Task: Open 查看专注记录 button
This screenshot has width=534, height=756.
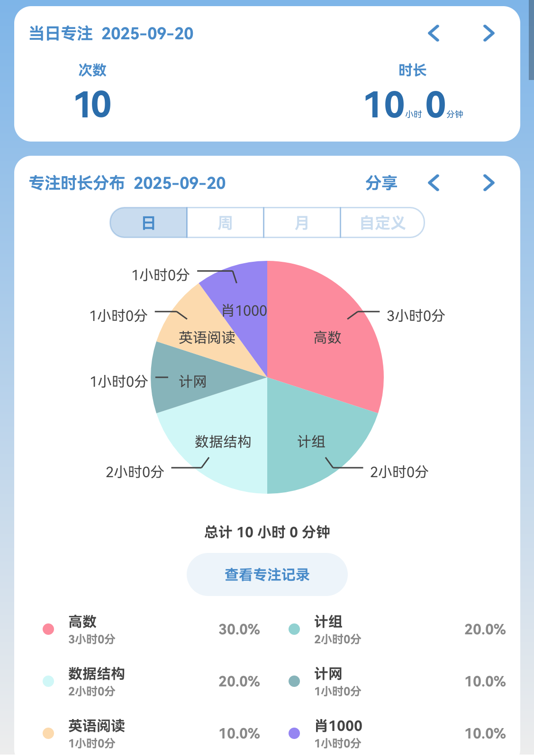Action: pyautogui.click(x=267, y=574)
